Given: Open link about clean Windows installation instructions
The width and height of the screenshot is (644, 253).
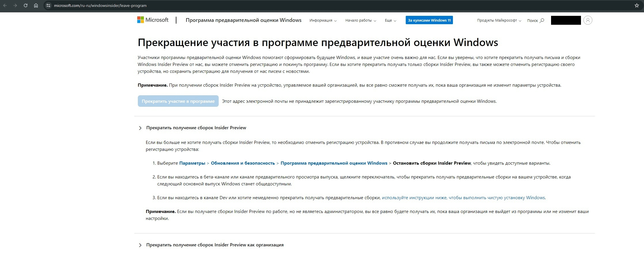Looking at the screenshot, I should [x=463, y=198].
